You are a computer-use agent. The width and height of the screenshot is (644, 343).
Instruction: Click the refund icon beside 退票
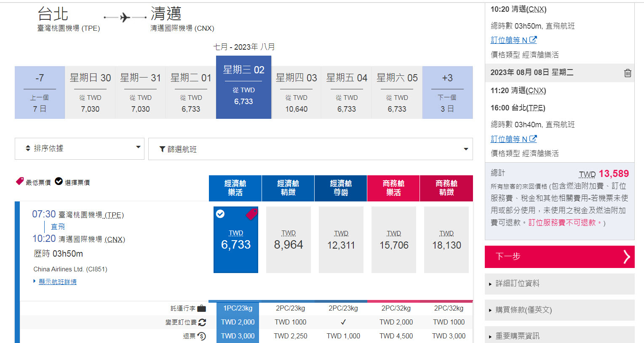(202, 336)
